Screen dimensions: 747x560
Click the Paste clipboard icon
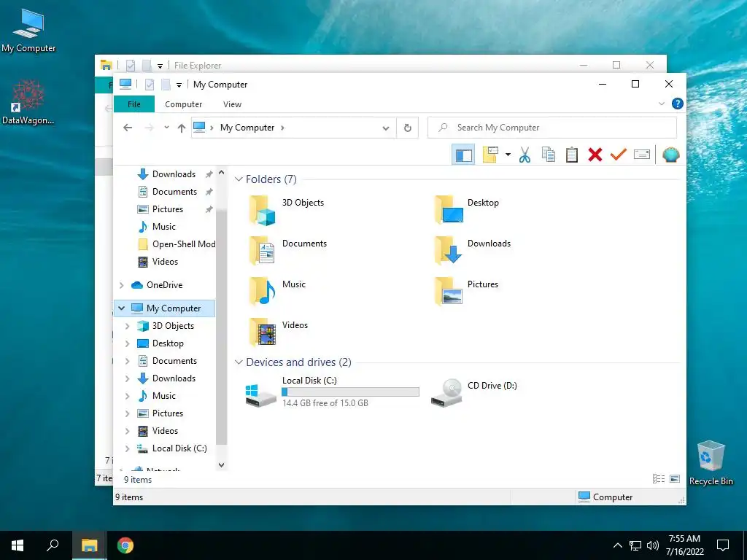(572, 155)
